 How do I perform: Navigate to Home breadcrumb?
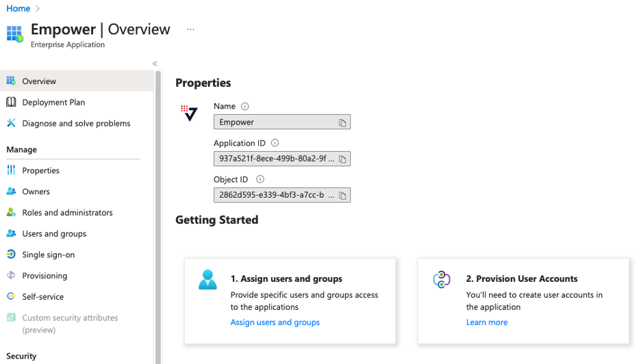pos(18,8)
